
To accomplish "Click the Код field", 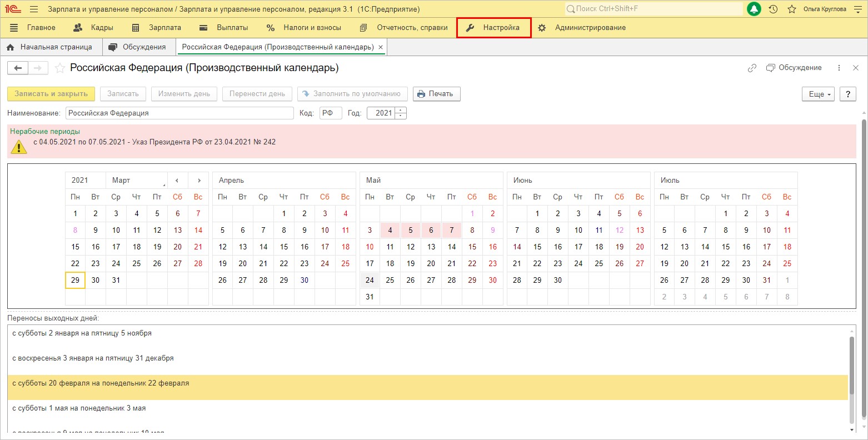I will click(x=331, y=113).
